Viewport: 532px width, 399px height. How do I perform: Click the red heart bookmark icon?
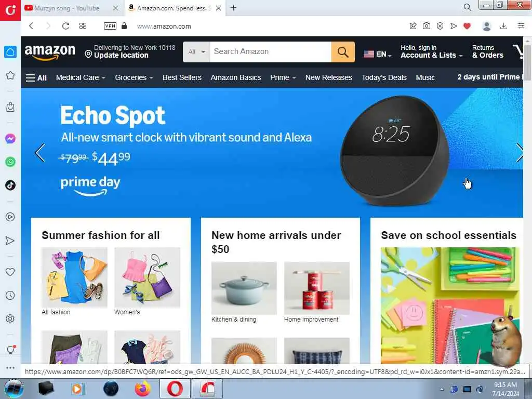coord(467,26)
